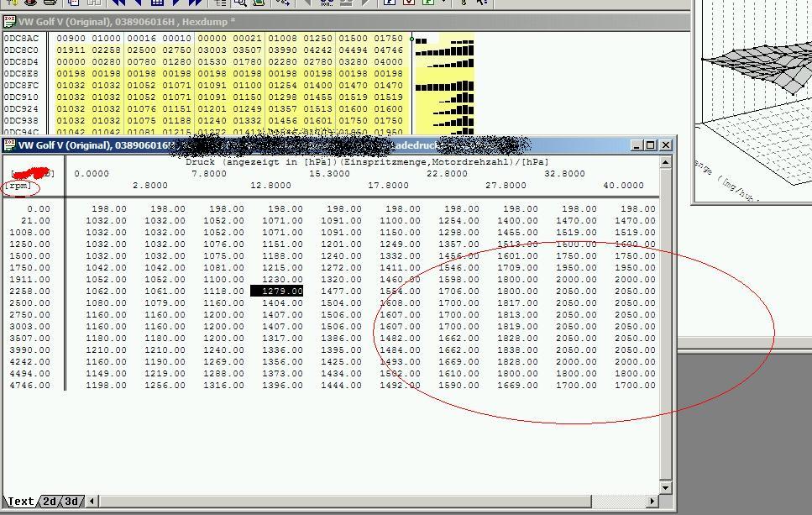Screen dimensions: 812x515
Task: Select column header 32.8000
Action: click(x=564, y=174)
